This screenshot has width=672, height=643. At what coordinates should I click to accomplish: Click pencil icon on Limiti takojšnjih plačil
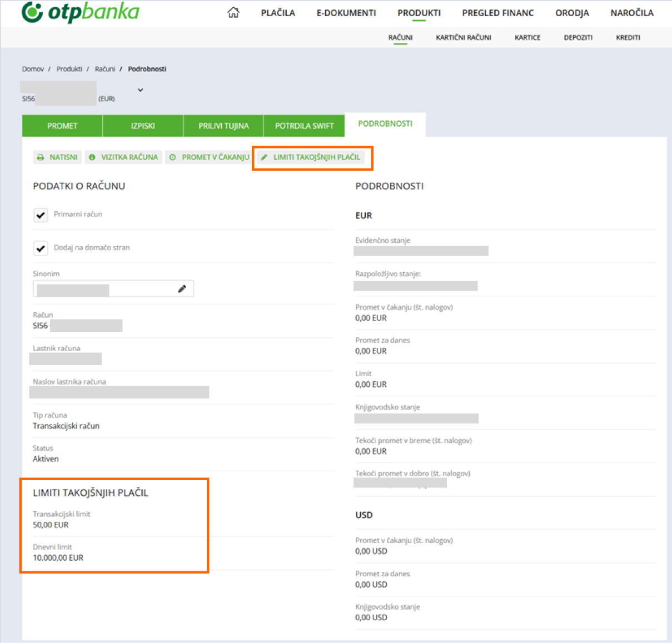[264, 157]
